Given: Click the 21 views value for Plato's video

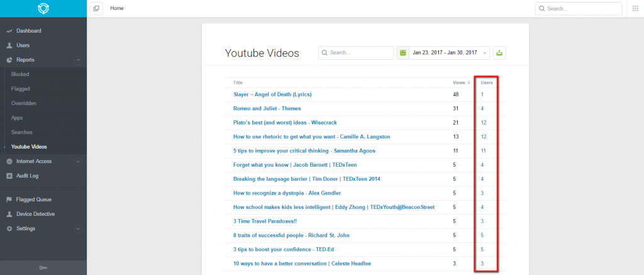Looking at the screenshot, I should coord(455,123).
